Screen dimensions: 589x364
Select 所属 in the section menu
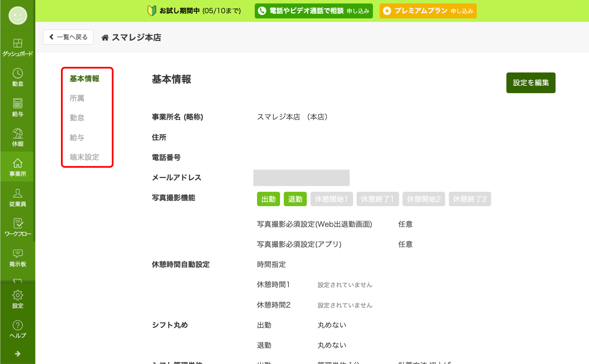click(x=77, y=98)
